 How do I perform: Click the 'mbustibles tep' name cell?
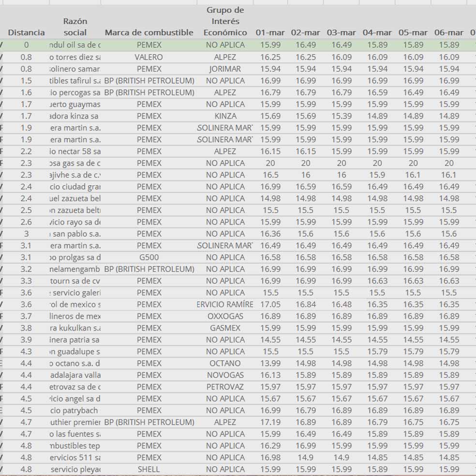tap(75, 446)
